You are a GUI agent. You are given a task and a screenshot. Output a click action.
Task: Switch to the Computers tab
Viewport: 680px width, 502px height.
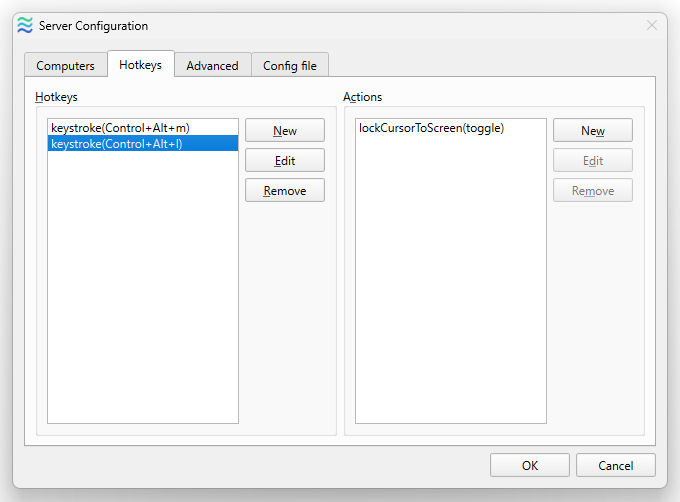click(x=65, y=65)
